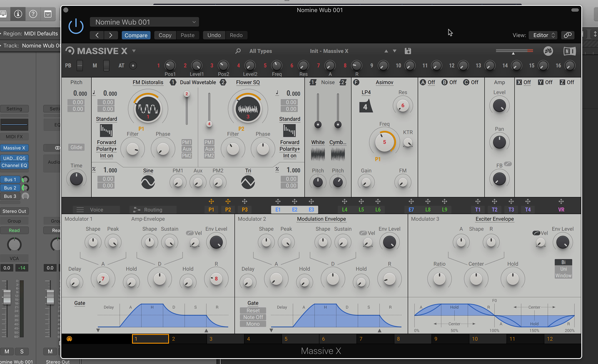Select Uni mode in Exciter Envelope
The width and height of the screenshot is (598, 364).
(x=563, y=269)
